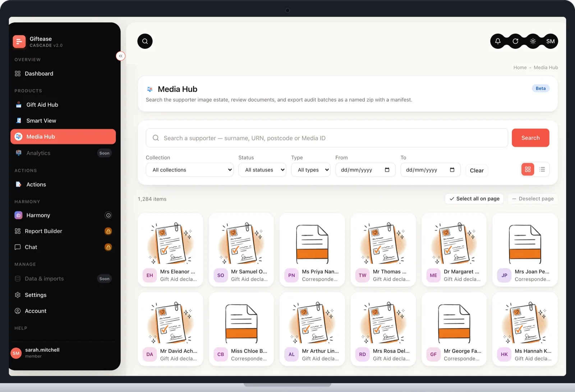Switch to list view

coord(542,169)
